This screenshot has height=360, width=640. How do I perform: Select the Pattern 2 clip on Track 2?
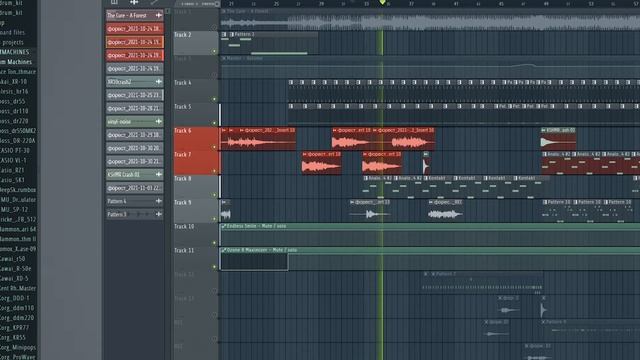click(273, 43)
